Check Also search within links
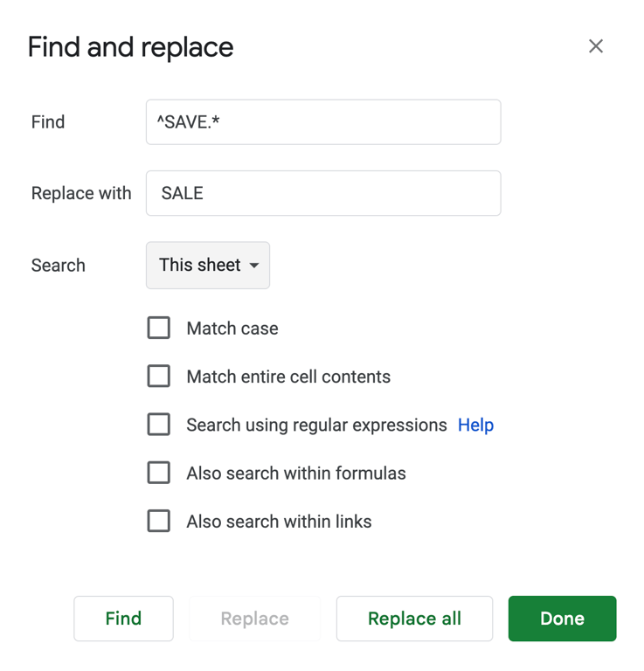This screenshot has width=644, height=671. click(159, 522)
